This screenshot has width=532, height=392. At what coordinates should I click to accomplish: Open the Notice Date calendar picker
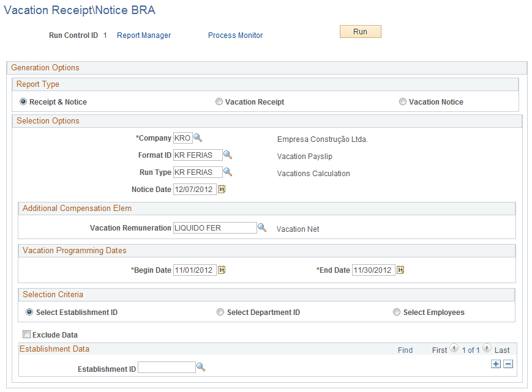(222, 190)
